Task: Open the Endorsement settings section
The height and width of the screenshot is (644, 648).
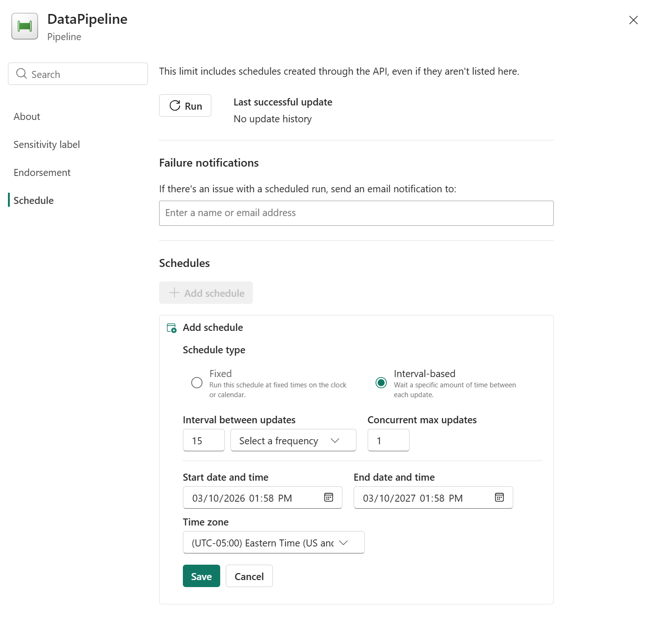Action: pos(42,172)
